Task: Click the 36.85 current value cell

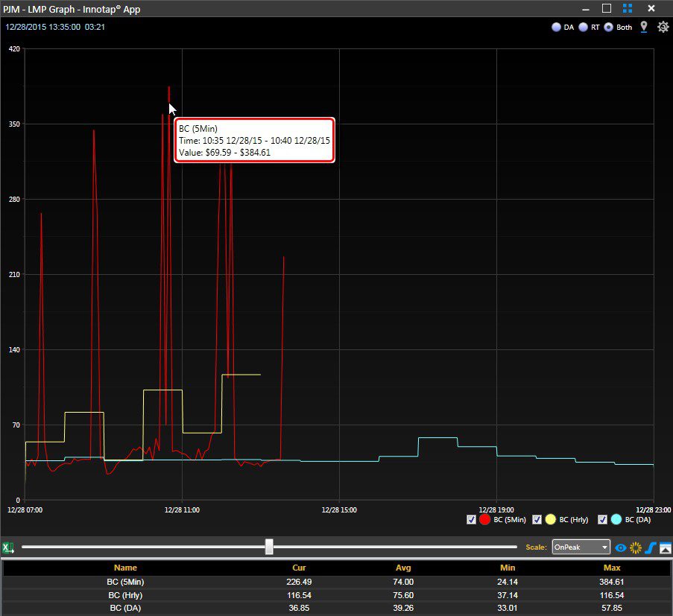Action: [299, 608]
